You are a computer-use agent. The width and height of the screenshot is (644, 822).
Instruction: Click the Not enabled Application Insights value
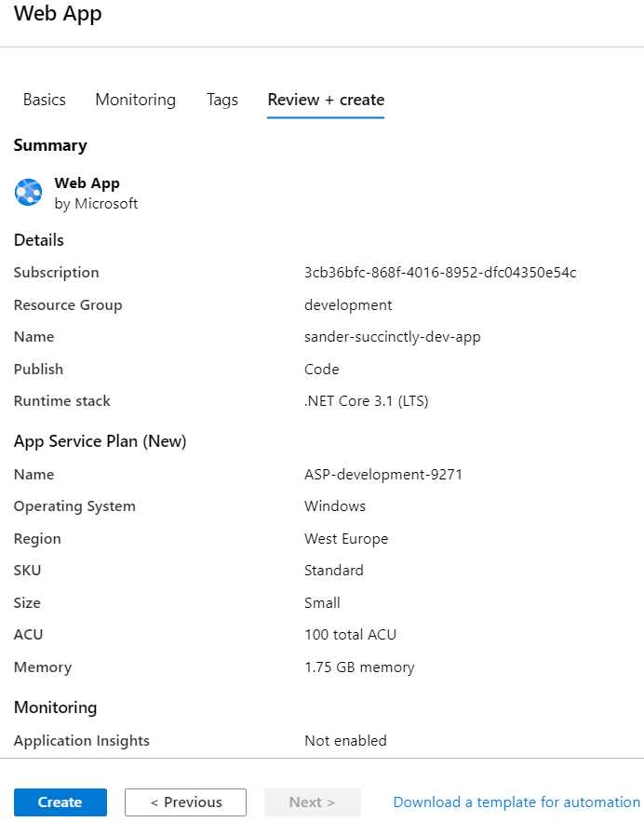[345, 740]
